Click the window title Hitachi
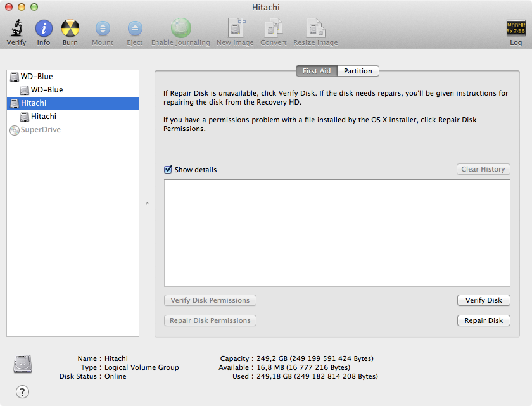The image size is (532, 406). click(x=265, y=7)
